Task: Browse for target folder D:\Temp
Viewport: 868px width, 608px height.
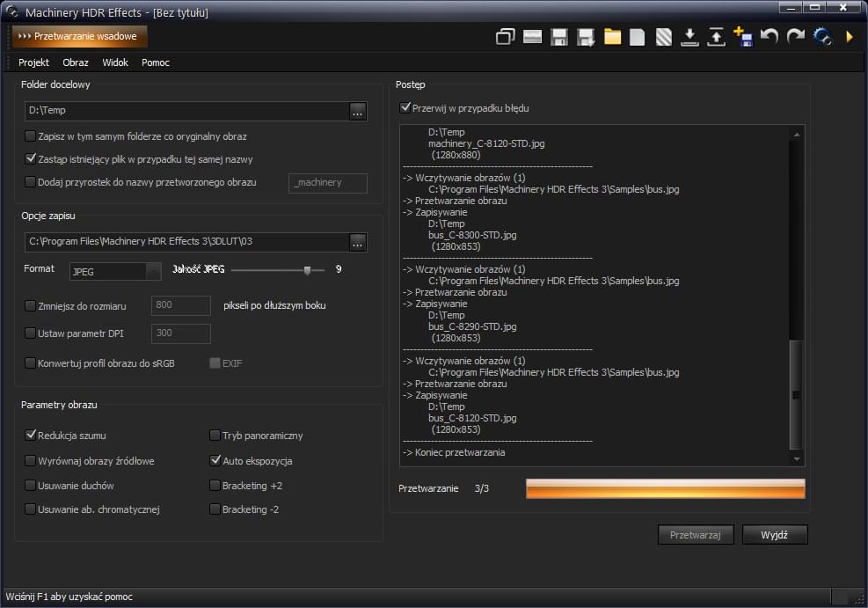Action: (357, 111)
